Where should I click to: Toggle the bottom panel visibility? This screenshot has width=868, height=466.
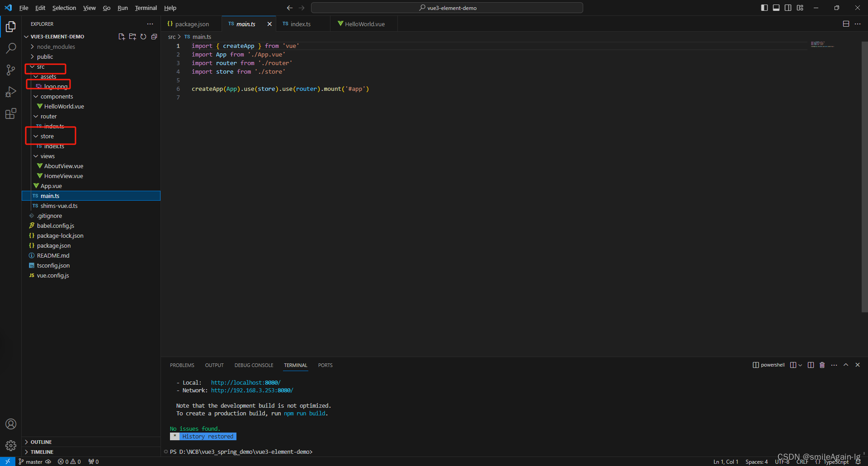coord(776,8)
